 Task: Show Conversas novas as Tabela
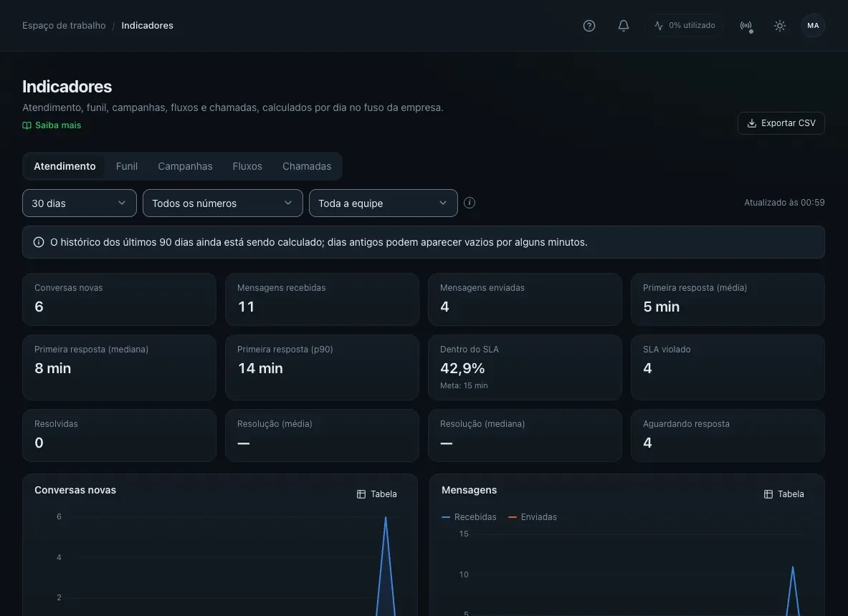(377, 494)
